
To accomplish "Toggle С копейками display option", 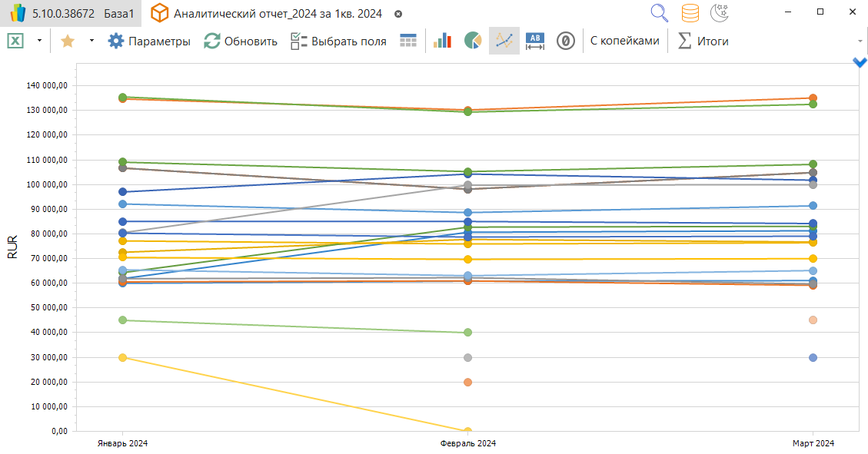I will (625, 41).
